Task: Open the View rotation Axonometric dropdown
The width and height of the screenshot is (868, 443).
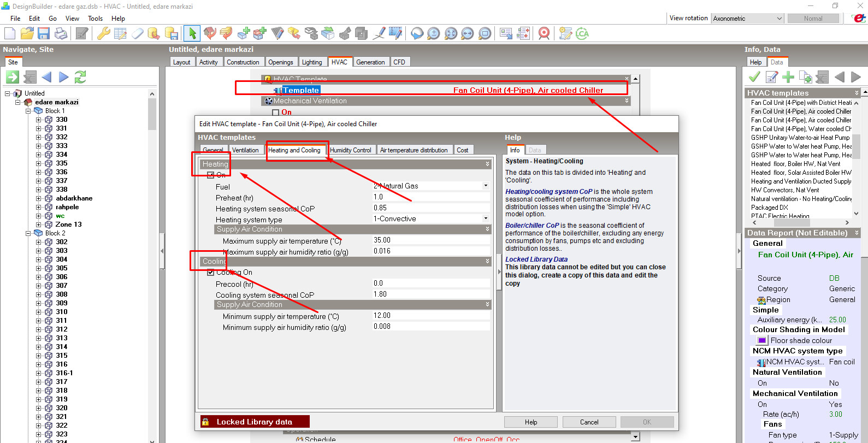Action: 748,18
